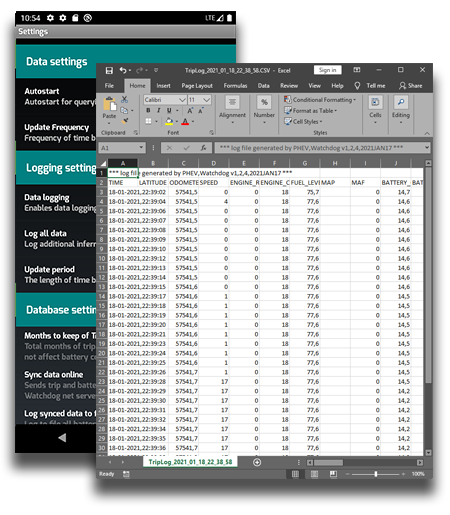
Task: Open the Borders button
Action: [x=148, y=121]
